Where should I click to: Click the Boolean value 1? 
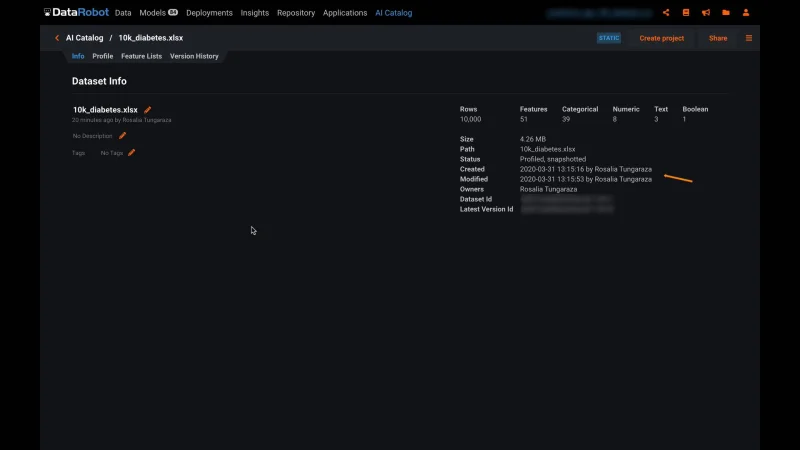point(684,119)
